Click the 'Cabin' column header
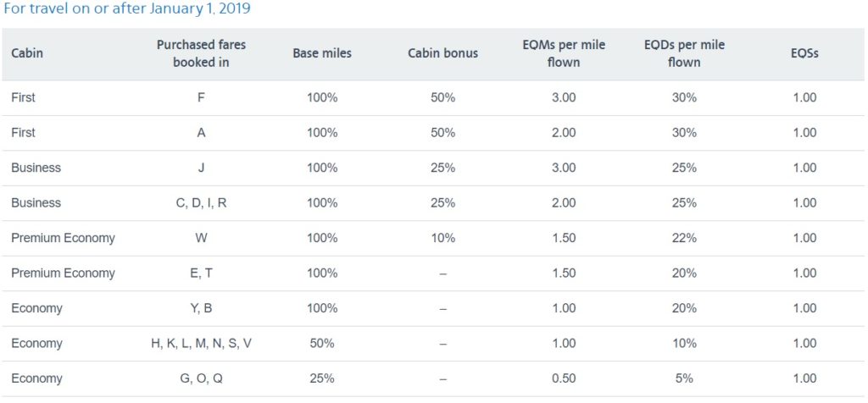The image size is (868, 403). click(27, 53)
